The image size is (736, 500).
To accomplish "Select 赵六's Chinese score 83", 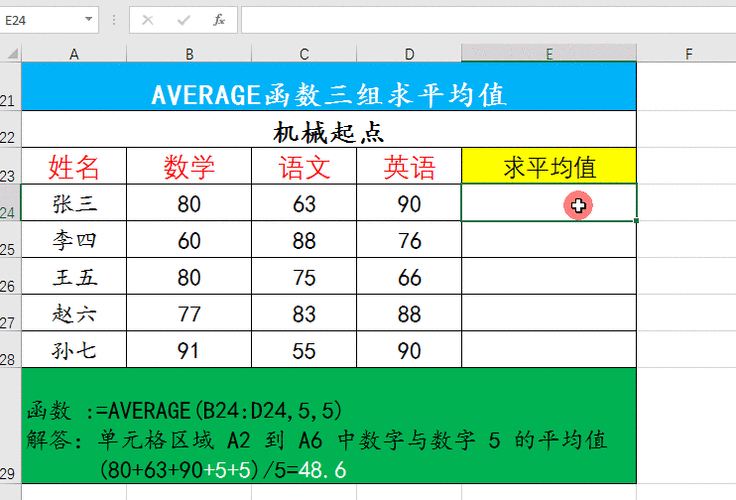I will 304,313.
